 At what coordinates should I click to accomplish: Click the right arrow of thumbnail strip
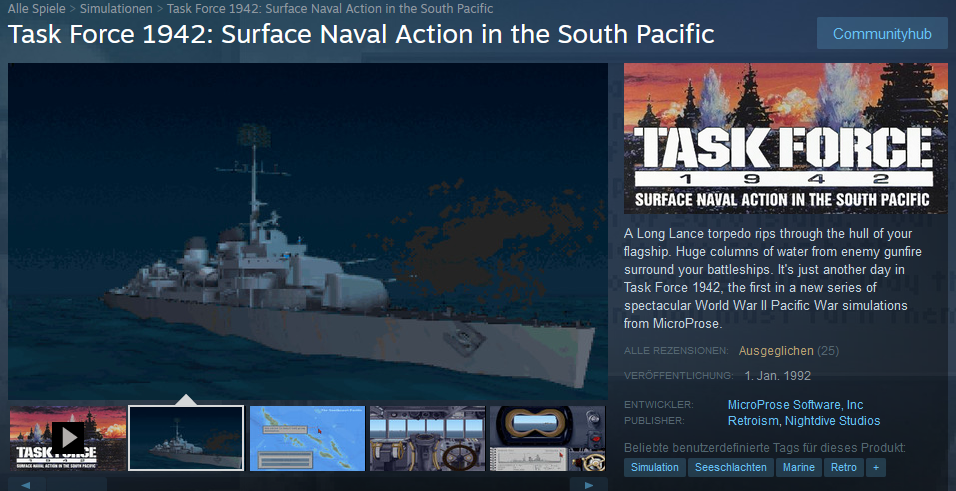(588, 485)
